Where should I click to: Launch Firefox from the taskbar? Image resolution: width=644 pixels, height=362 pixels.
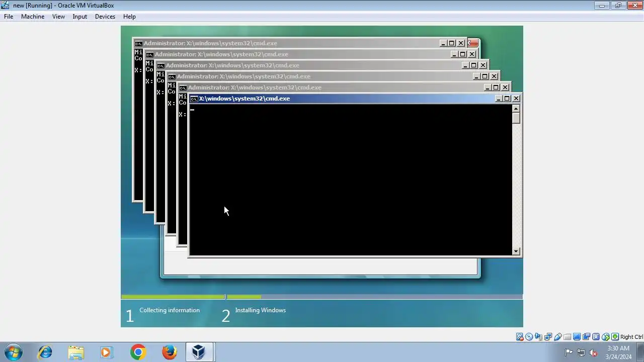click(169, 352)
